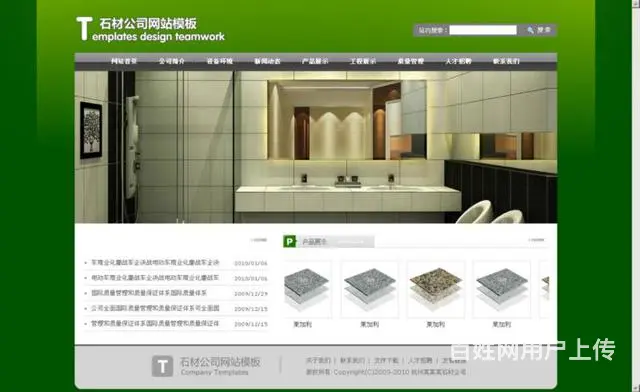The height and width of the screenshot is (392, 640).
Task: Click the Company Templates footer text
Action: coord(215,372)
